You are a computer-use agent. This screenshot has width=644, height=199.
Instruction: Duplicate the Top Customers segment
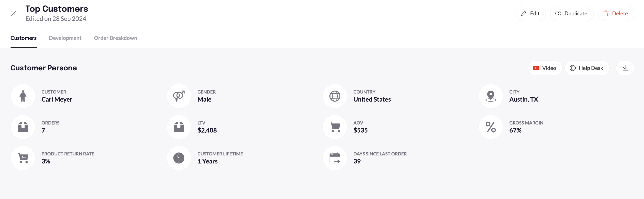coord(571,14)
